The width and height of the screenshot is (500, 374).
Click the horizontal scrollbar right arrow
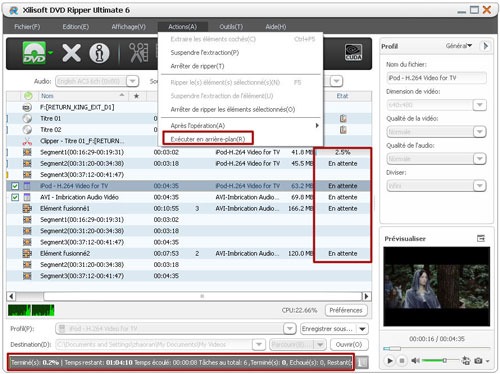pyautogui.click(x=366, y=296)
